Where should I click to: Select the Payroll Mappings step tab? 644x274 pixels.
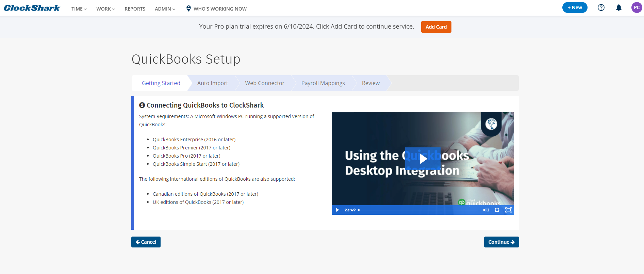[323, 83]
